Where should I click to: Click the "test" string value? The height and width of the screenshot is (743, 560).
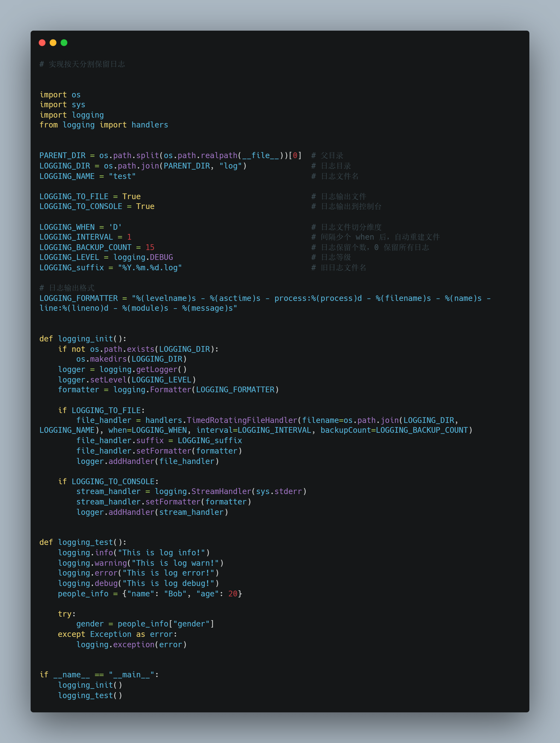click(122, 176)
